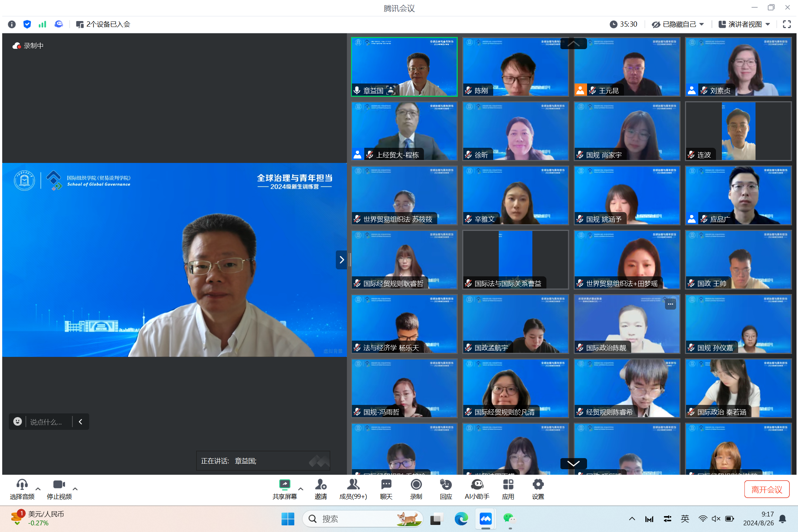This screenshot has height=532, width=798.
Task: Select 刘素贞's video thumbnail
Action: pos(738,66)
